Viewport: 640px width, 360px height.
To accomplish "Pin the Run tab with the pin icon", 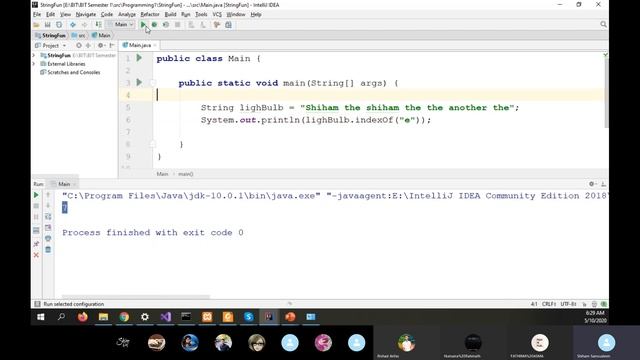I will pyautogui.click(x=36, y=244).
